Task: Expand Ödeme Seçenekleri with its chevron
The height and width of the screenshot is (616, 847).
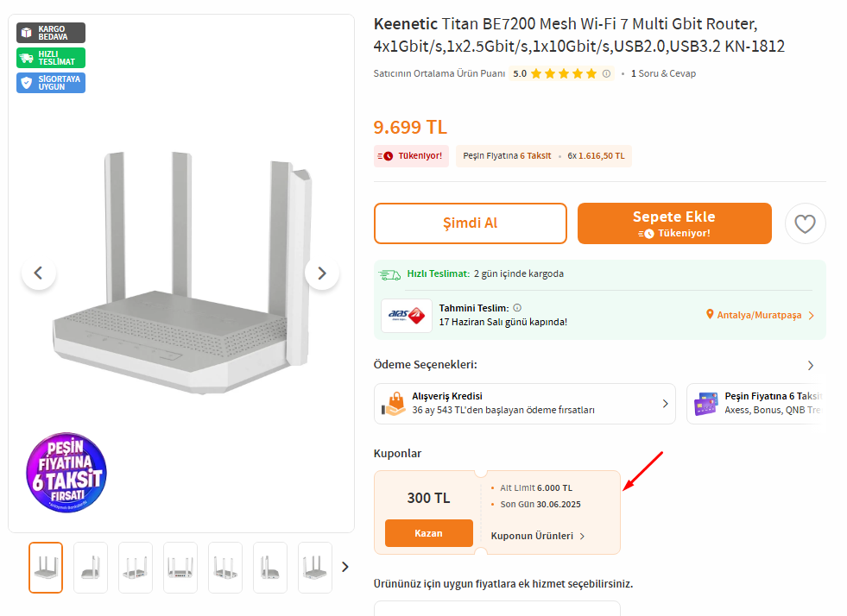Action: [810, 366]
